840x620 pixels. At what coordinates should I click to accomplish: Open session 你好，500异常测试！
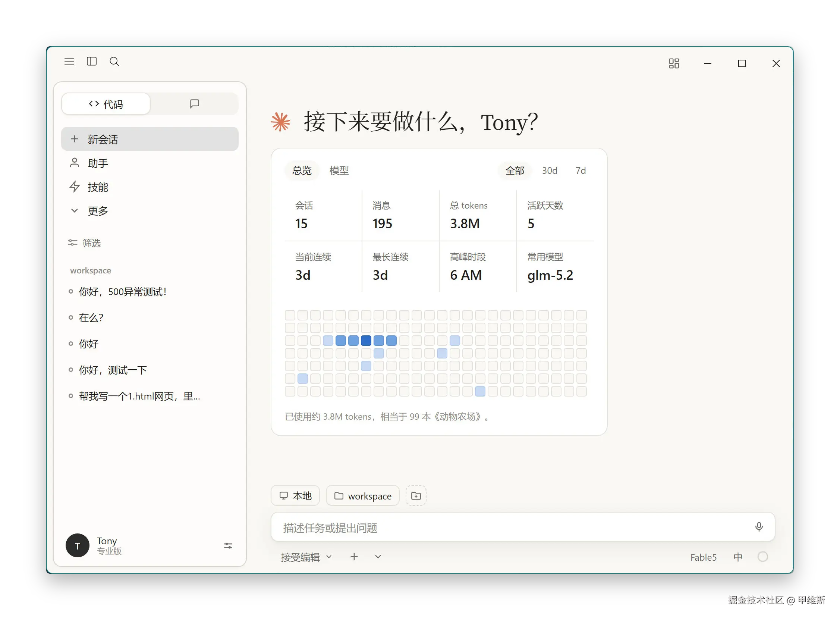click(x=150, y=292)
